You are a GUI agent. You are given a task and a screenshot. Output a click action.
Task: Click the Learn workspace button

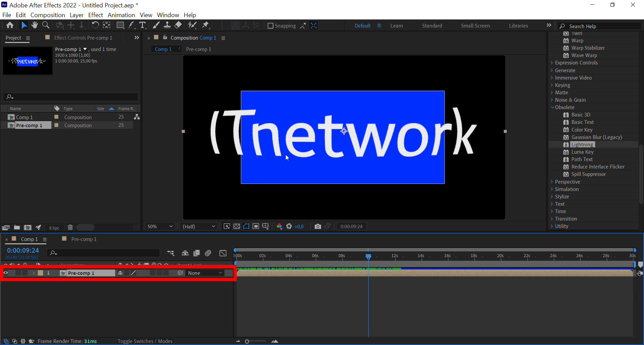(396, 26)
